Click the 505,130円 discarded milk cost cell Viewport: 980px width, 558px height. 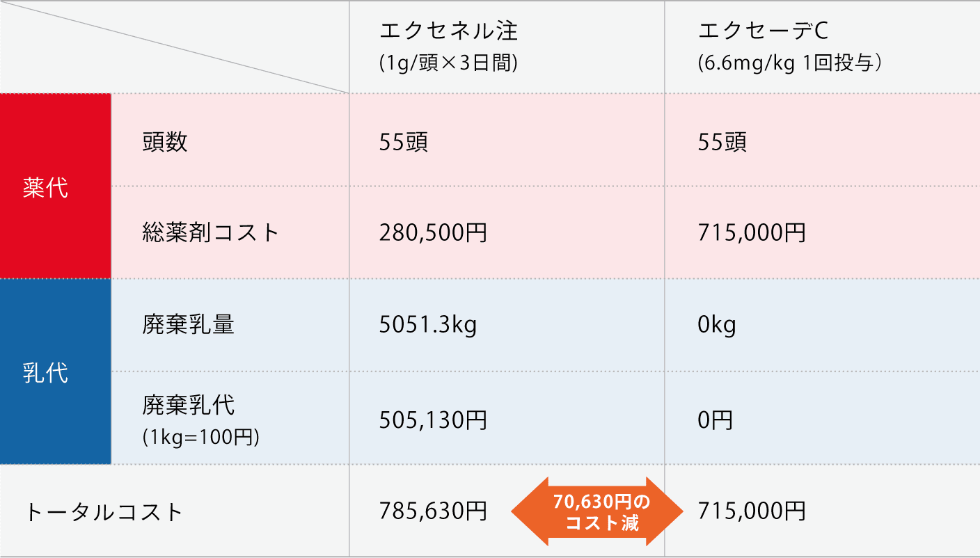[433, 420]
